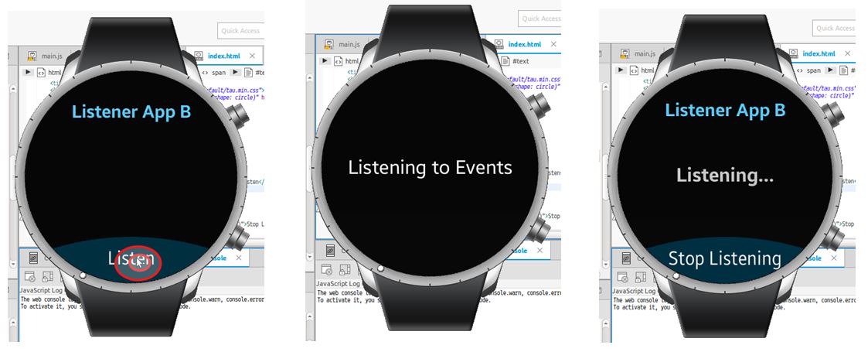The height and width of the screenshot is (352, 868).
Task: Close index.html tab in right editor
Action: pyautogui.click(x=846, y=54)
